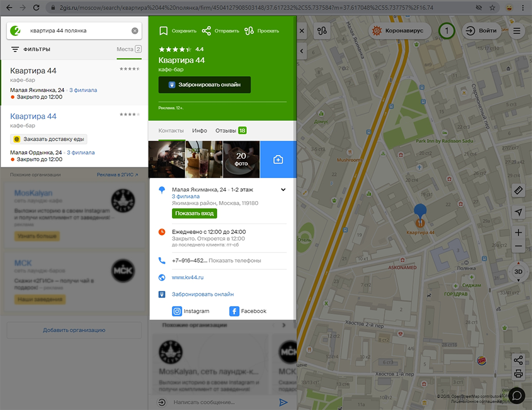Click Забронировать онлайн dark button

coord(204,85)
